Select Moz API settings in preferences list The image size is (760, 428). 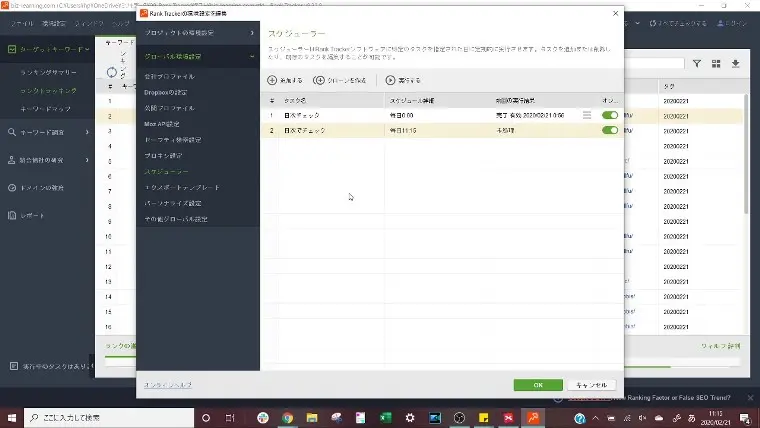click(162, 124)
